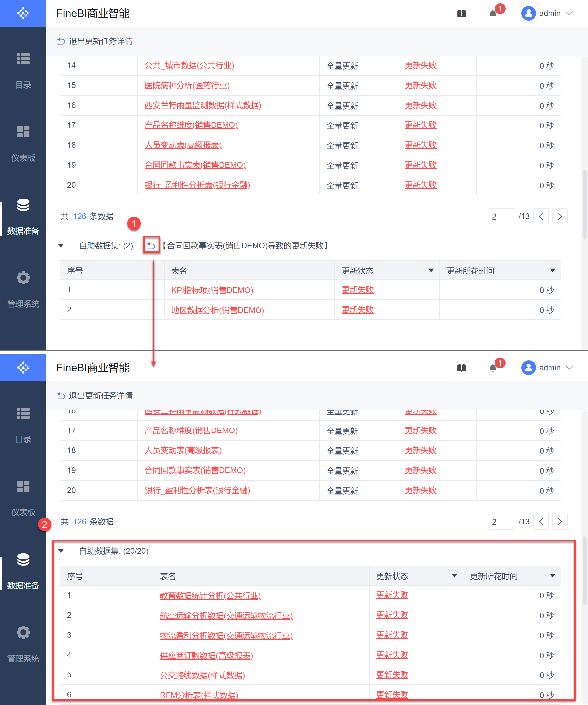Open 目录 sidebar icon in lower screenshot
The image size is (588, 705).
click(23, 413)
